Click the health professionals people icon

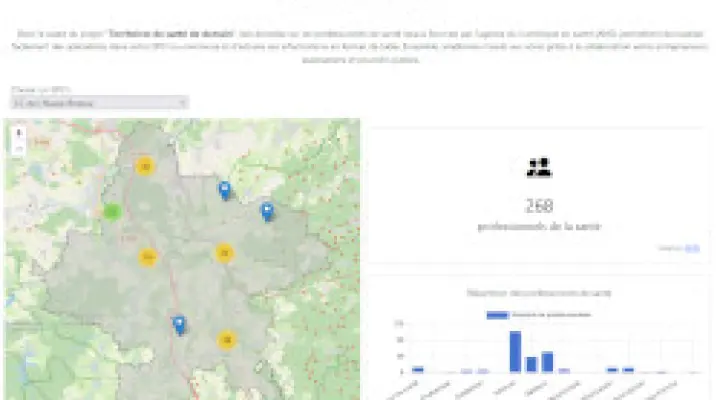pyautogui.click(x=539, y=167)
